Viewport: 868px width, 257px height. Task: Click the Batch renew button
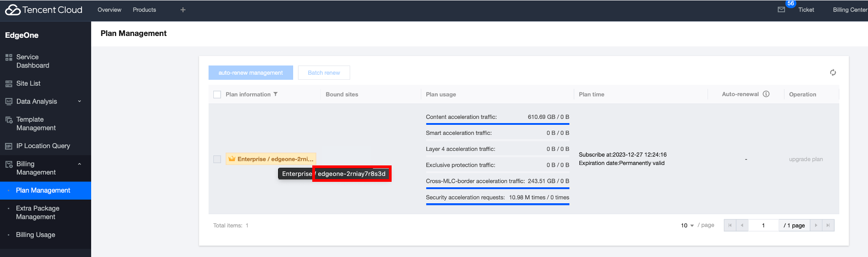[324, 72]
